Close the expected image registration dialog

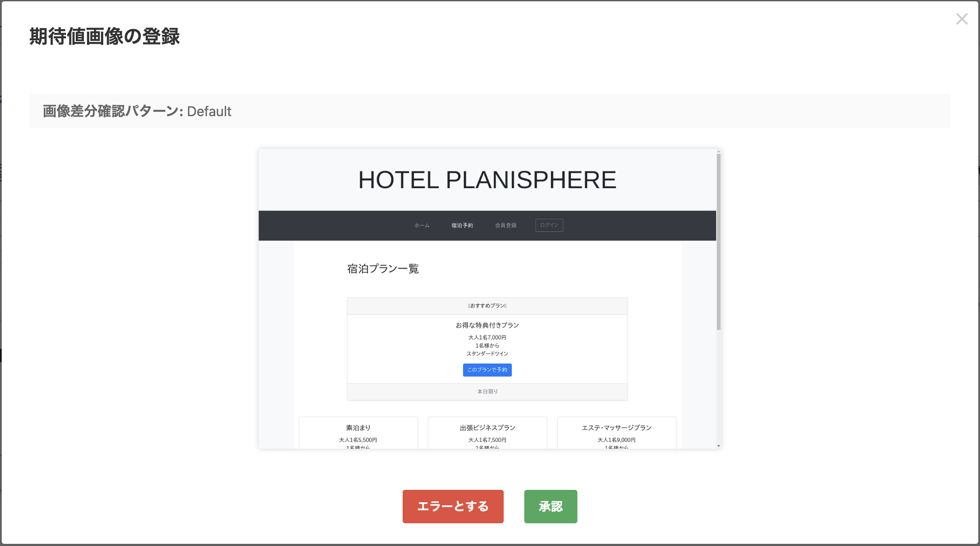962,19
